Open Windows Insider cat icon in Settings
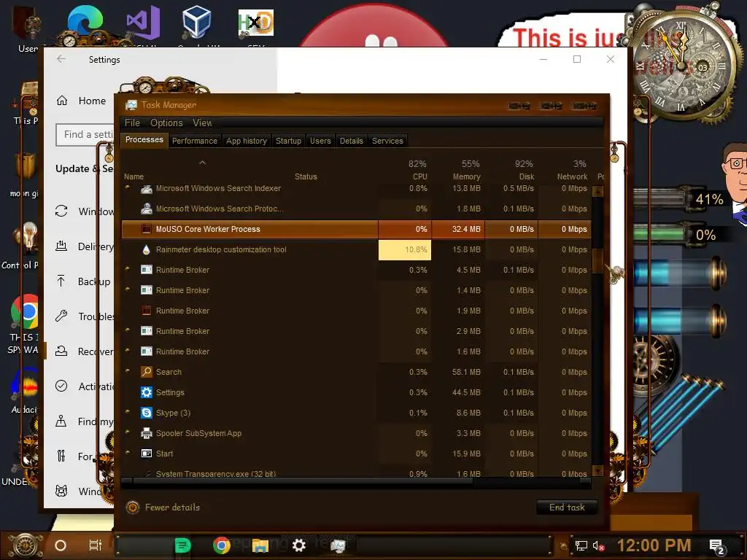This screenshot has width=747, height=560. 61,491
